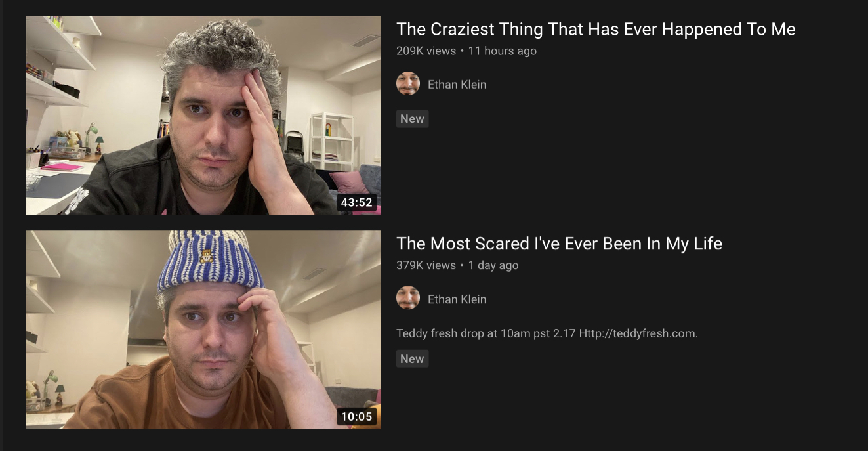This screenshot has height=451, width=868.
Task: Click the 43:52 duration badge
Action: (x=357, y=202)
